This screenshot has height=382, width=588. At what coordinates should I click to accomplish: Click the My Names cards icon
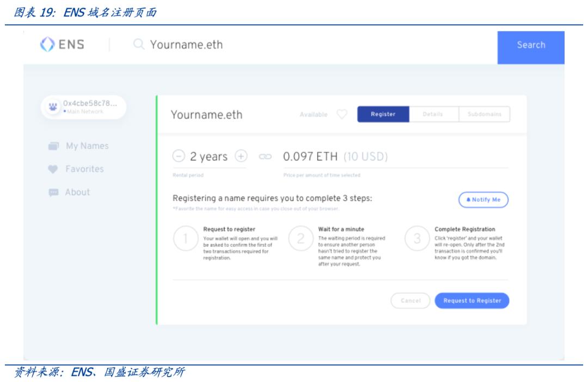point(53,146)
